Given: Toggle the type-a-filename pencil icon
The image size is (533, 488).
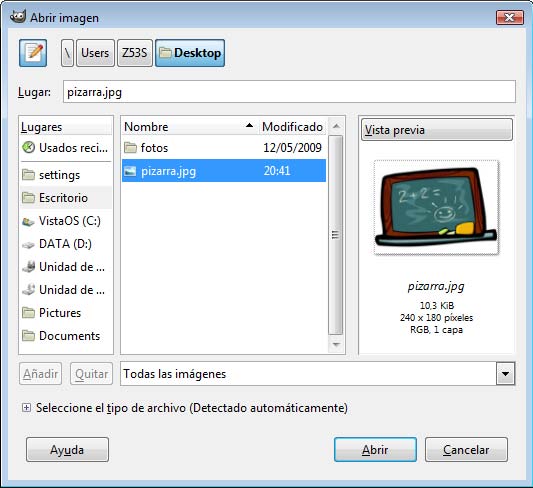Looking at the screenshot, I should tap(33, 53).
